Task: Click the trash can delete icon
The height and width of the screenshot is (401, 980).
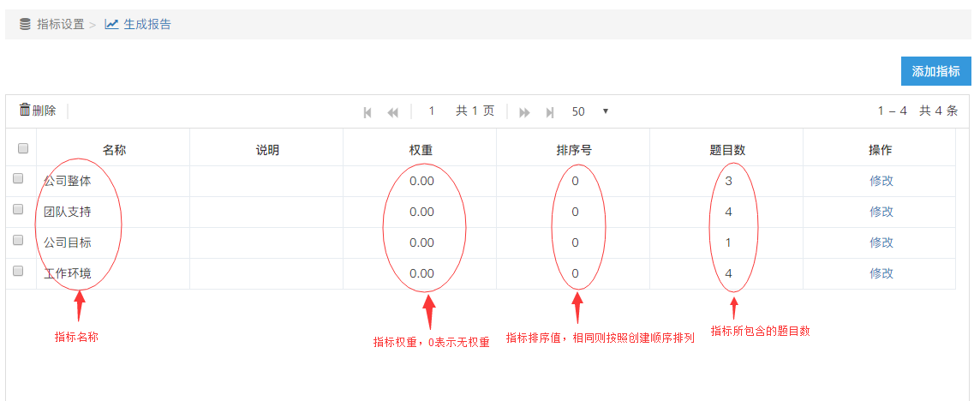Action: [x=25, y=110]
